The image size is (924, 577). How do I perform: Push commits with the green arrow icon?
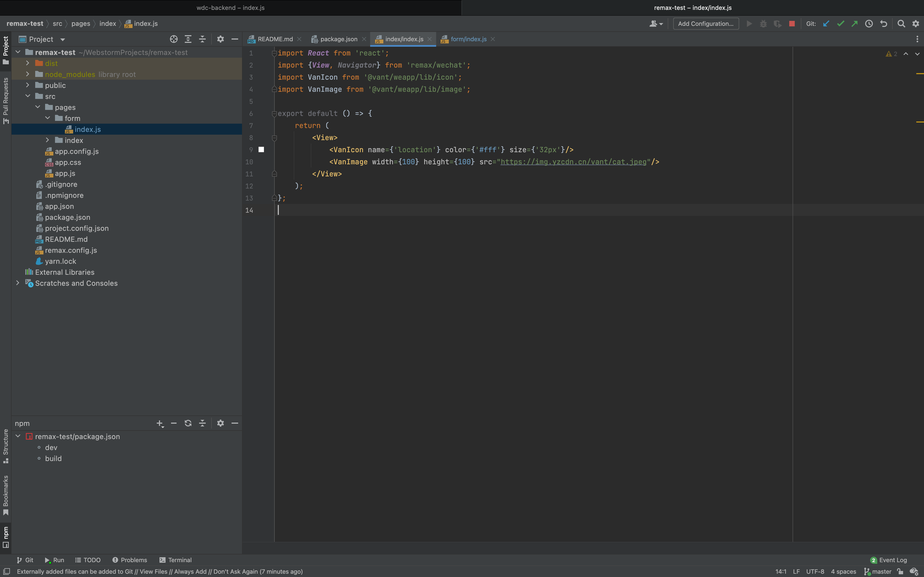[x=854, y=24]
